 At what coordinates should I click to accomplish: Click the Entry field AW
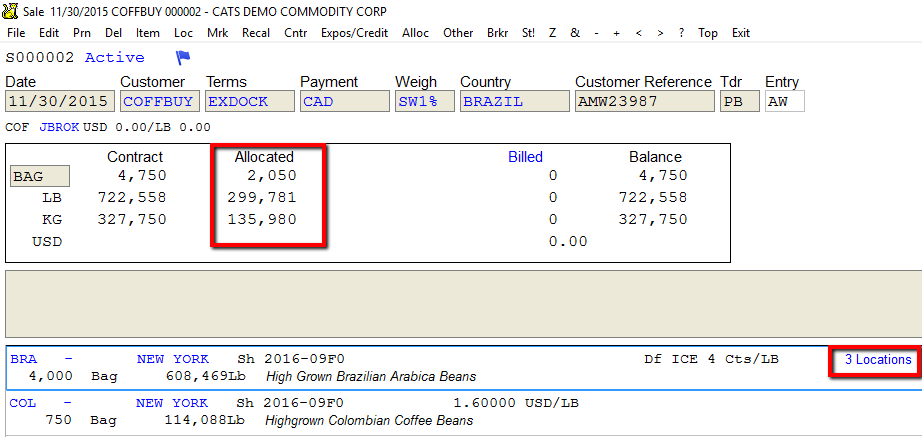tap(784, 101)
